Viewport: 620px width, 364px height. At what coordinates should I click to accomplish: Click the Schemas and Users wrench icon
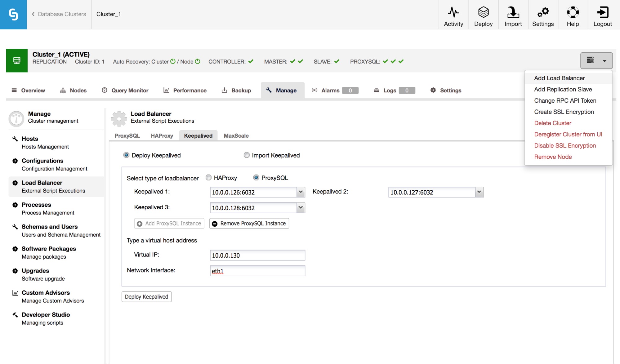(15, 227)
